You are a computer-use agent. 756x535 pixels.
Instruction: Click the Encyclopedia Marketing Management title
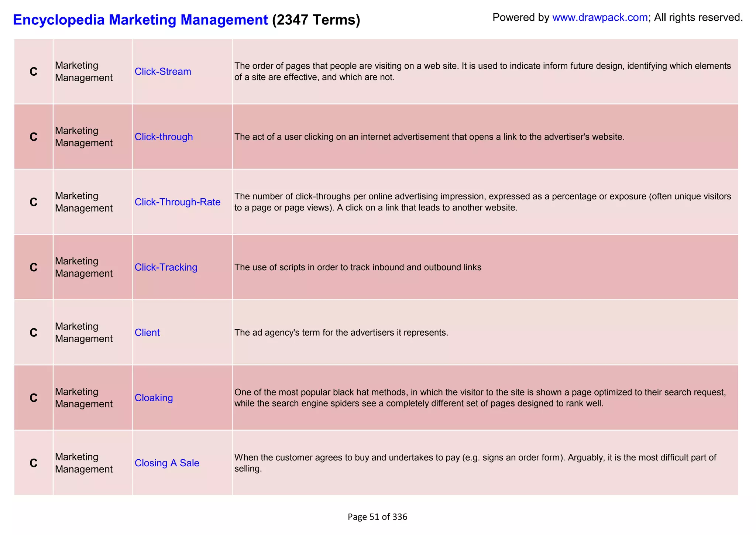(x=140, y=20)
